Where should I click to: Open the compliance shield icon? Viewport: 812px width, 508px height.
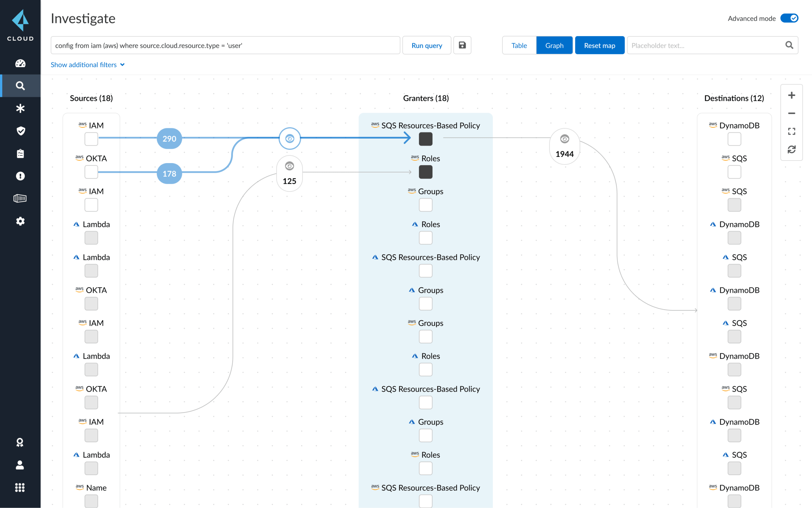20,131
